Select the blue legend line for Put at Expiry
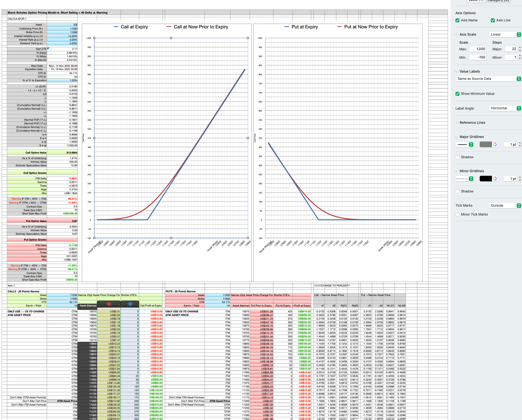This screenshot has height=420, width=522. pos(286,27)
